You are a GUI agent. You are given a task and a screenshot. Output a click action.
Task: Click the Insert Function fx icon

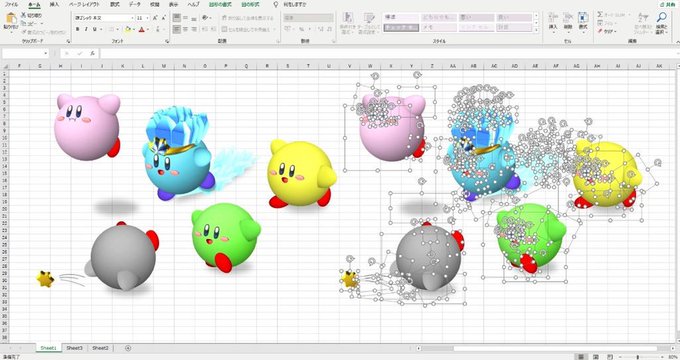[92, 53]
